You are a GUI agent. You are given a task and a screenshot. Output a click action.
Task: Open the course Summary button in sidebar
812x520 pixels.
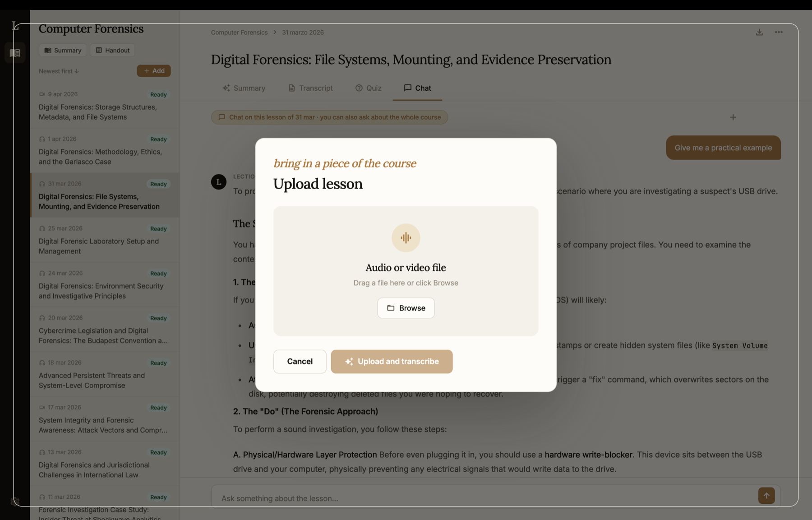pos(63,50)
